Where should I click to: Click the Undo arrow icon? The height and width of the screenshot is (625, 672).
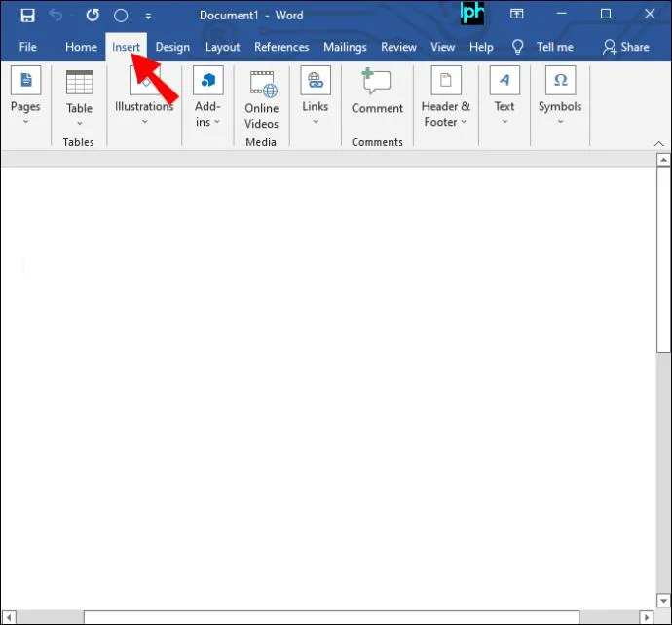click(56, 15)
